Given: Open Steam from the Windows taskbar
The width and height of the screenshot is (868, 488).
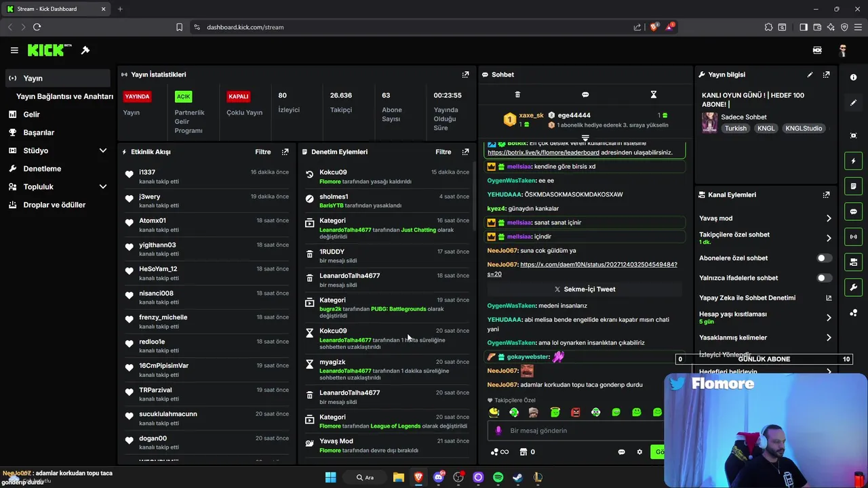Looking at the screenshot, I should click(517, 477).
